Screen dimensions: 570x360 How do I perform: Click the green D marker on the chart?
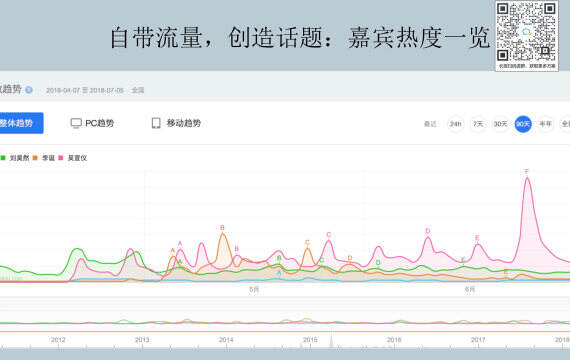[x=378, y=262]
